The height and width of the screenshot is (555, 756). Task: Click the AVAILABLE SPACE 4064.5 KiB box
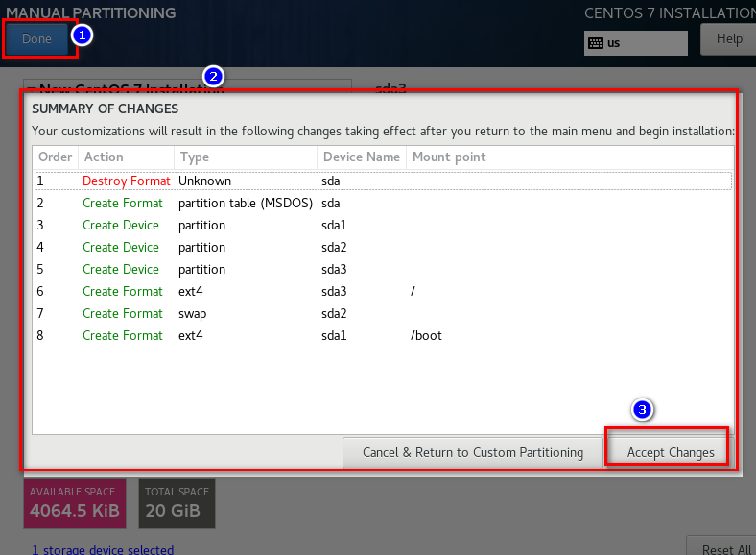tap(75, 503)
